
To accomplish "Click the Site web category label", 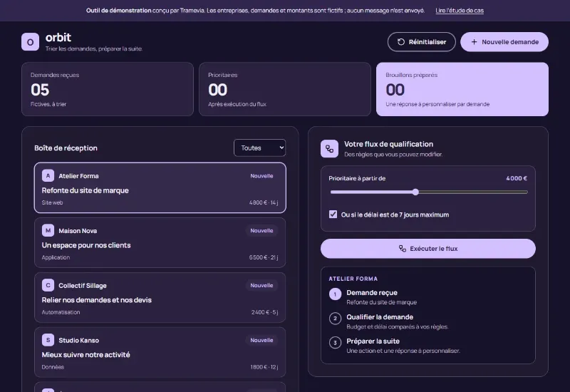I will [x=52, y=202].
